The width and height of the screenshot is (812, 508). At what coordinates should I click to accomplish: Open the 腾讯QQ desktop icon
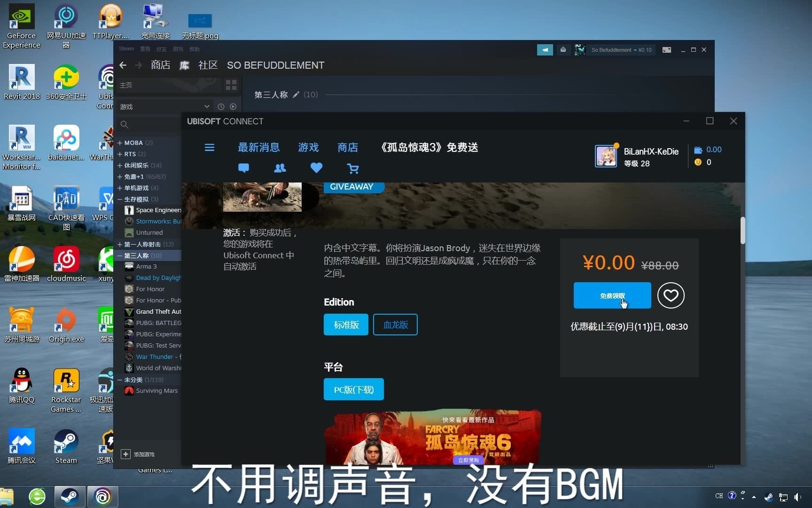coord(22,386)
